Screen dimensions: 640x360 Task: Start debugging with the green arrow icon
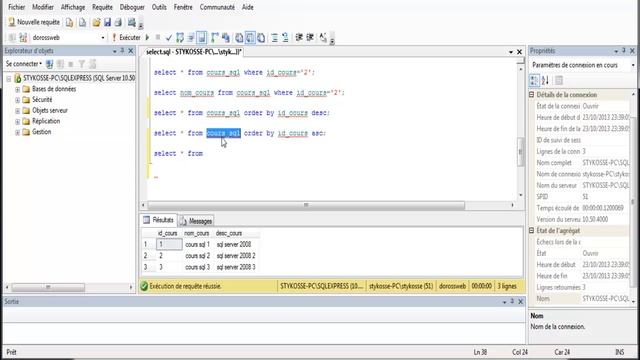(x=147, y=38)
